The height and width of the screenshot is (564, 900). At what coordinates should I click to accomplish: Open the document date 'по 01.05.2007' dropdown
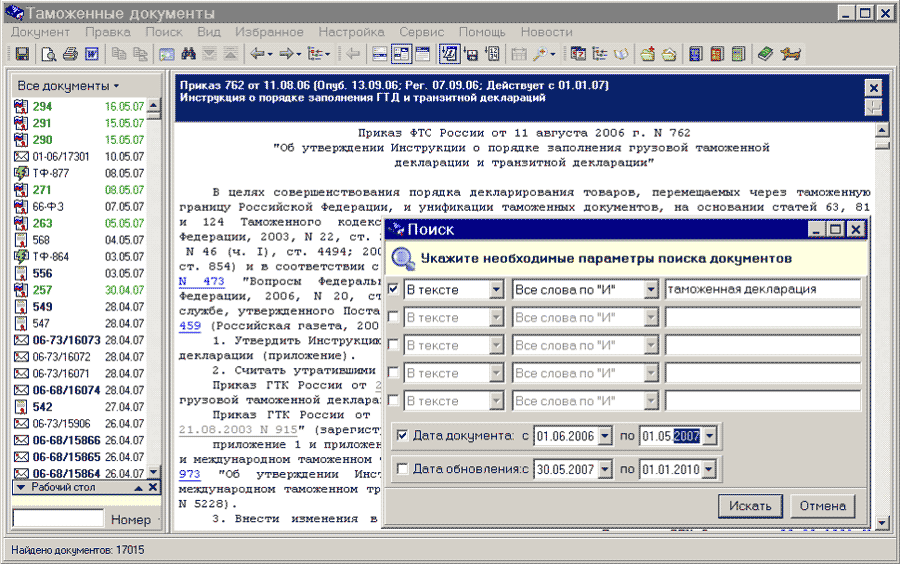tap(710, 436)
